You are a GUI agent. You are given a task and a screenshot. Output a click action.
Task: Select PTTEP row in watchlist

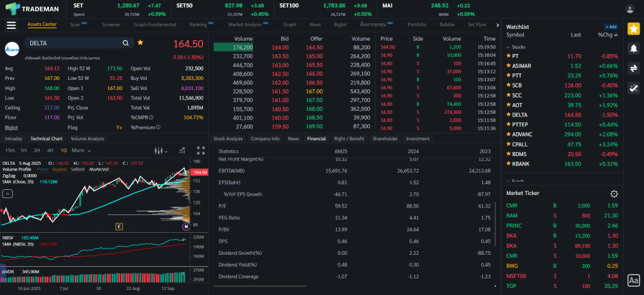click(x=562, y=125)
